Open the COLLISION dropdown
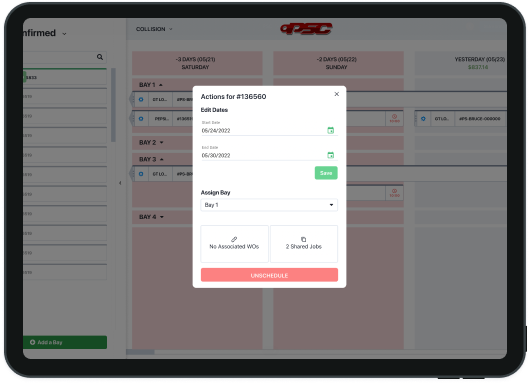The height and width of the screenshot is (384, 530). pyautogui.click(x=154, y=29)
